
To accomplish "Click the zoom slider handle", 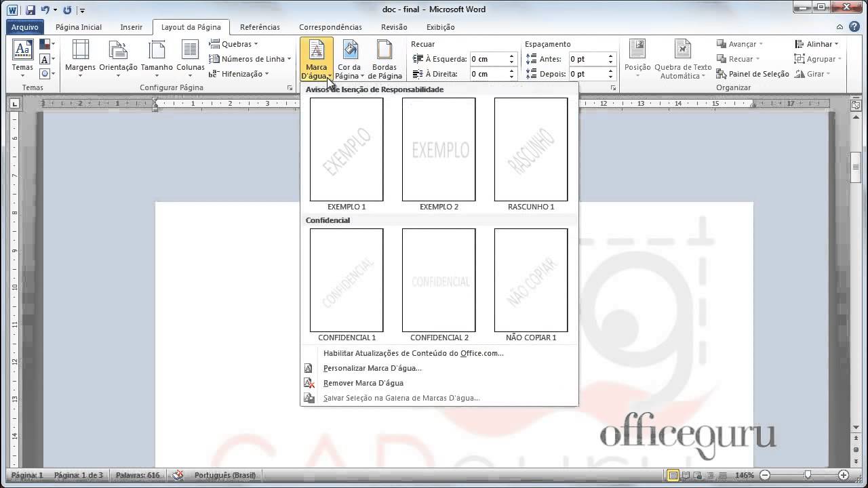I will pos(808,475).
